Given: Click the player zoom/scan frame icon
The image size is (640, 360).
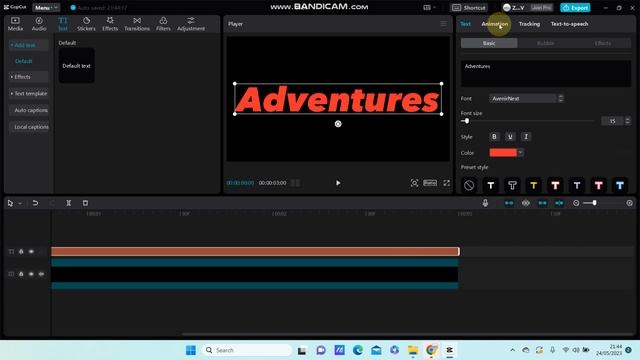Looking at the screenshot, I should (414, 183).
